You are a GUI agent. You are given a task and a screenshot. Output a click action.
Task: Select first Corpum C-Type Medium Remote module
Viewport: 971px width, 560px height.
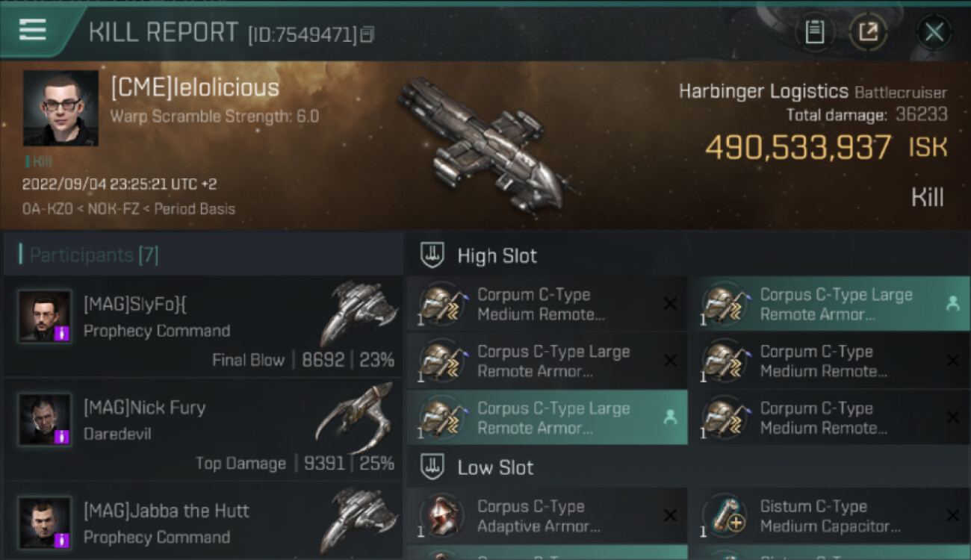(x=547, y=304)
